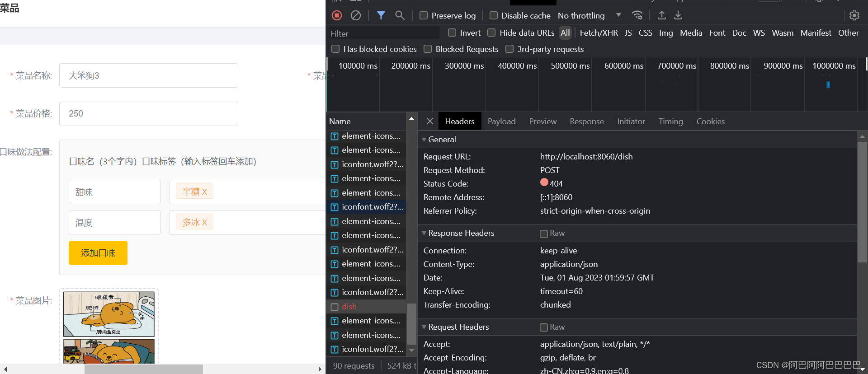Image resolution: width=868 pixels, height=374 pixels.
Task: Edit the 菜品名称 input field
Action: (x=149, y=75)
